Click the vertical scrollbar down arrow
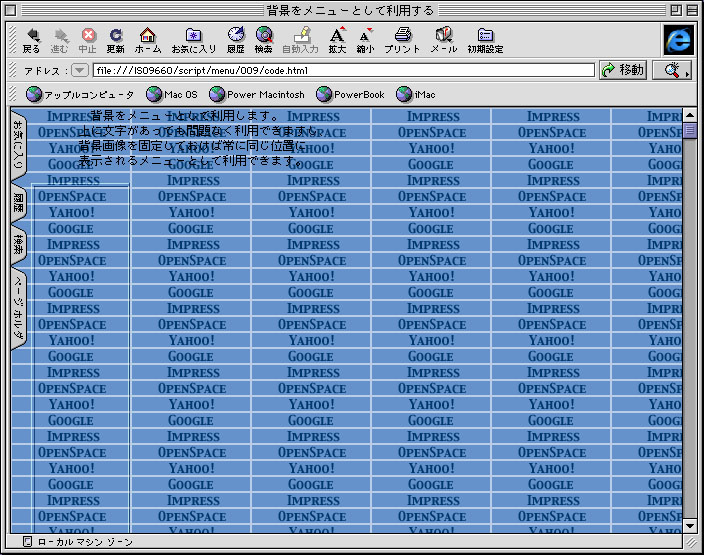This screenshot has width=704, height=555. tap(689, 526)
